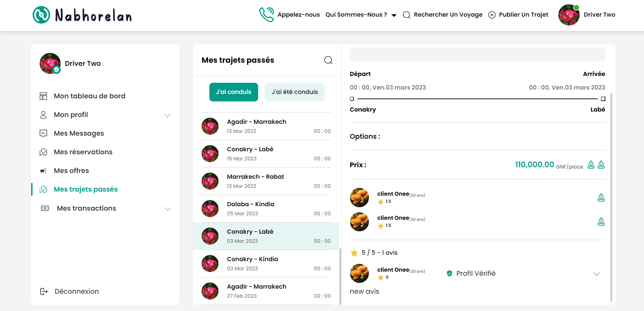Viewport: 644px width, 311px height.
Task: Open Agadir - Marrakech 13 Mar trip
Action: click(x=266, y=126)
